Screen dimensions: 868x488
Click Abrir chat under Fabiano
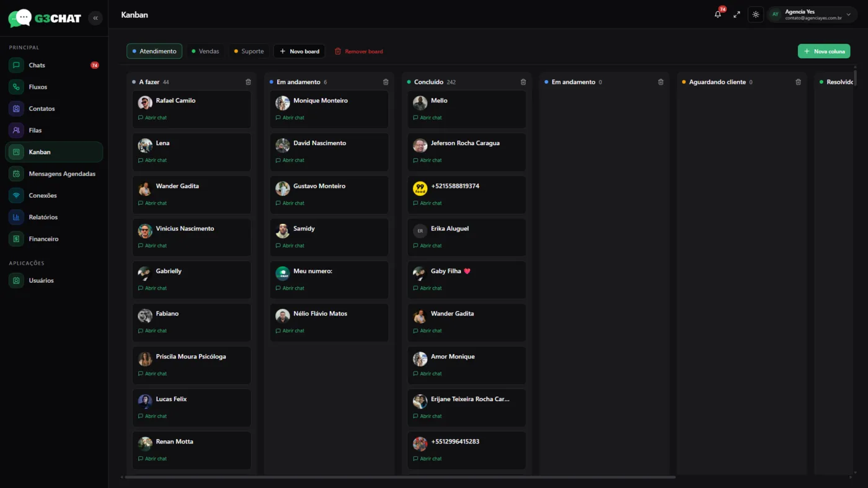[153, 331]
